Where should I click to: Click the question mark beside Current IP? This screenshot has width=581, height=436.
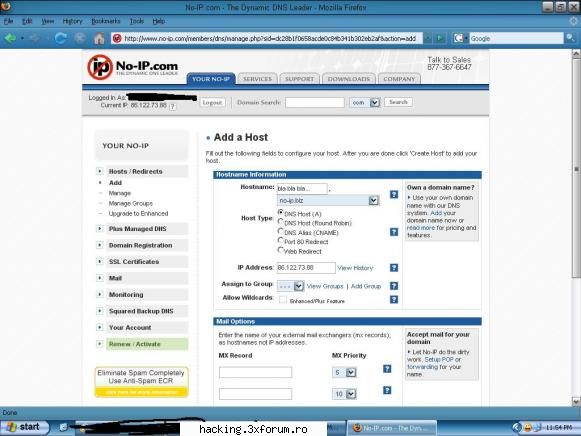173,107
